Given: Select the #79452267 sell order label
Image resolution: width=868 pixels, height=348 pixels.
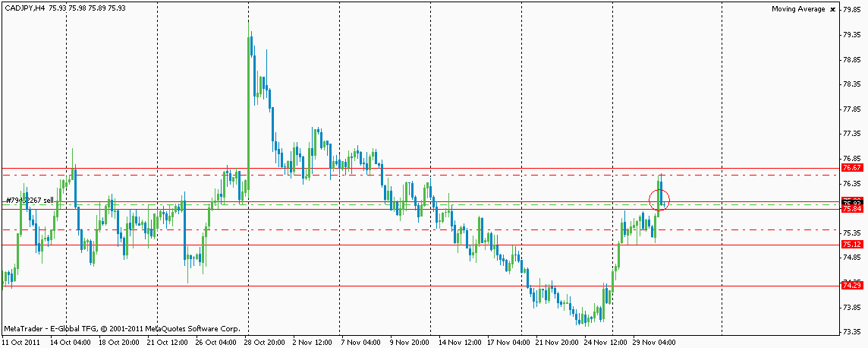Looking at the screenshot, I should pyautogui.click(x=30, y=200).
